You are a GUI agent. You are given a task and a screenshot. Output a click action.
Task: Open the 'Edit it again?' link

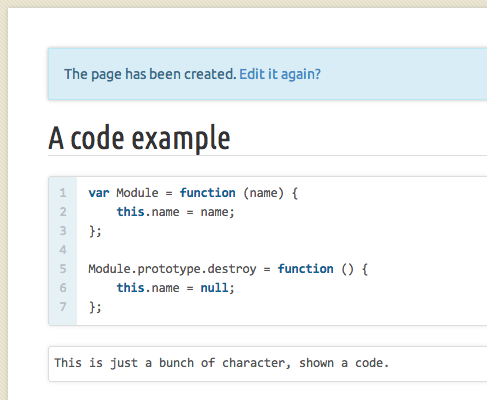pos(280,74)
